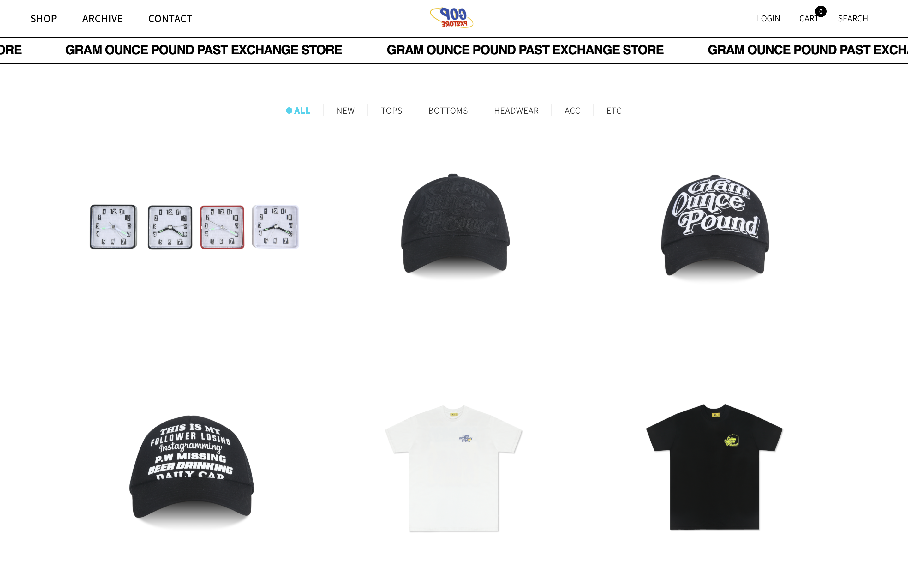
Task: Filter products by TOPS
Action: 391,111
